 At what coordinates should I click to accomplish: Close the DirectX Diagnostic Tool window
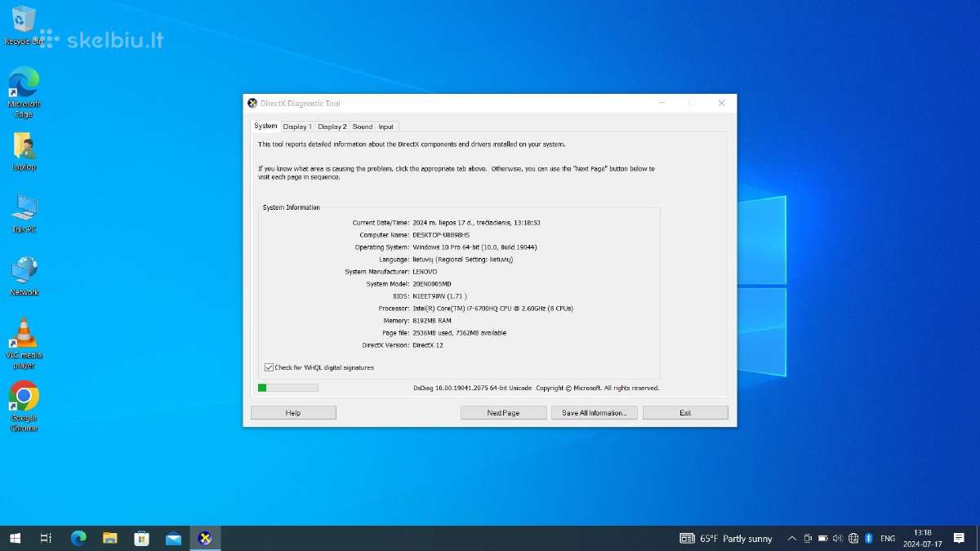click(x=721, y=104)
